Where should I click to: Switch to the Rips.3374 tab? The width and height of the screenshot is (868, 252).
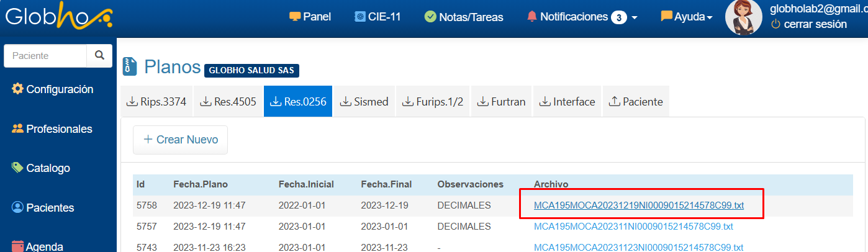coord(156,102)
